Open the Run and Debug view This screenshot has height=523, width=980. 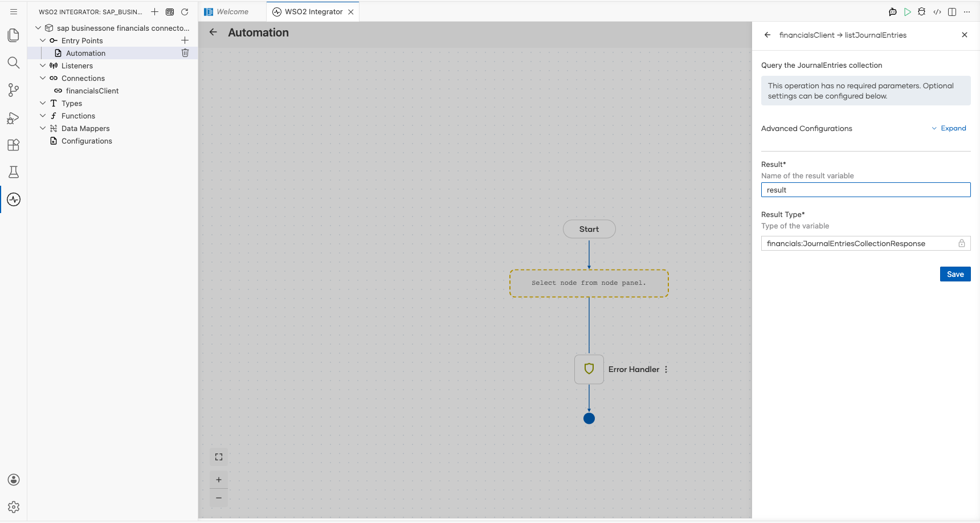[14, 117]
